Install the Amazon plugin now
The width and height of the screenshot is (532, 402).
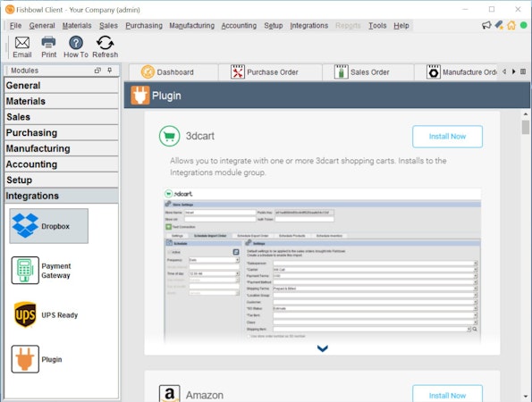click(x=447, y=394)
